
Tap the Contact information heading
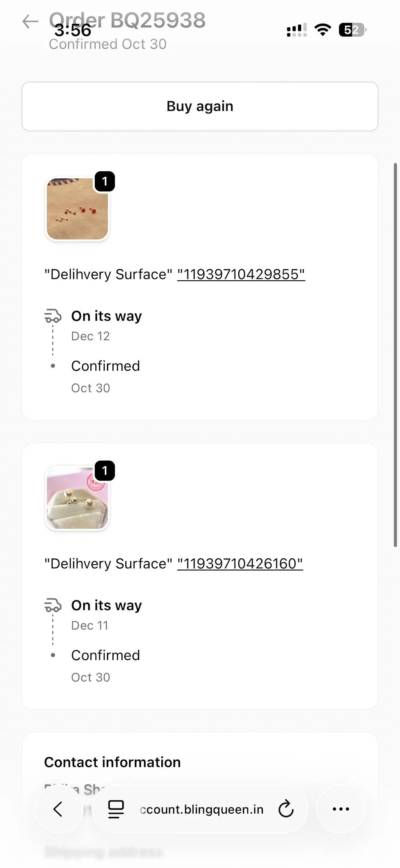[x=112, y=762]
